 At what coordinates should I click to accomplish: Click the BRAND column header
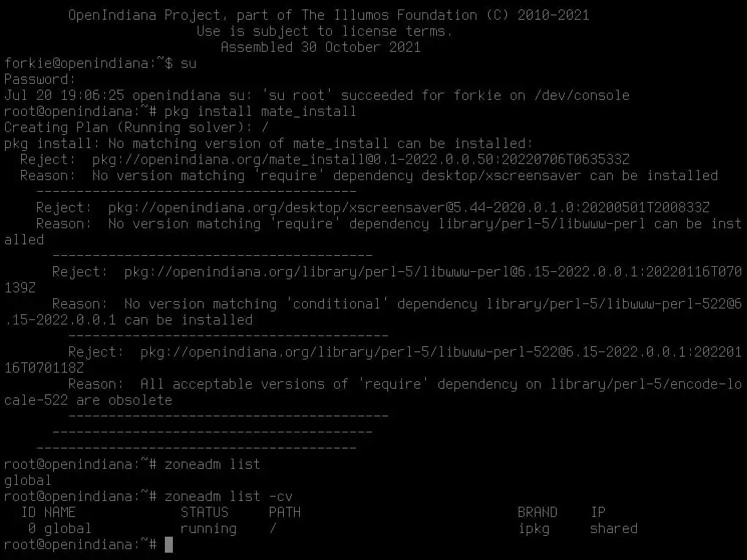pos(537,513)
